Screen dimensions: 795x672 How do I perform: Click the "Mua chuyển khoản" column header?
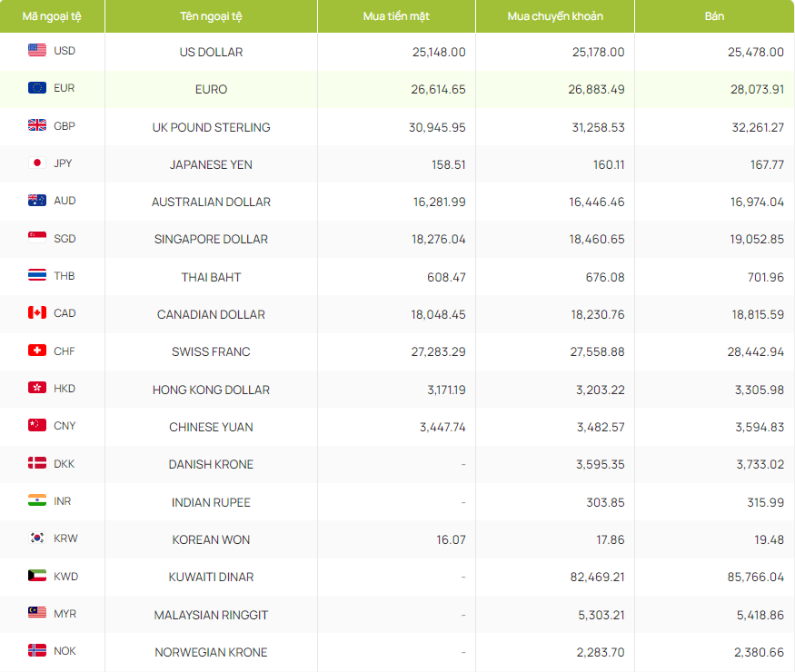coord(554,16)
